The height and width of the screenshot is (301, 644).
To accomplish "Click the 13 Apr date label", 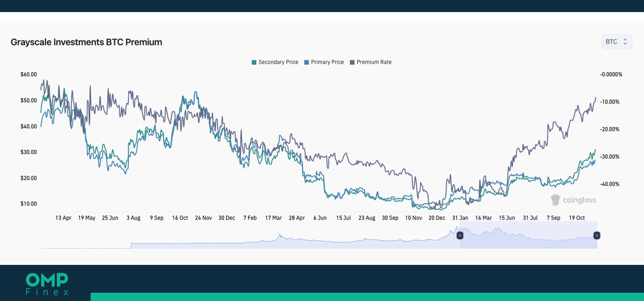I will [x=64, y=218].
